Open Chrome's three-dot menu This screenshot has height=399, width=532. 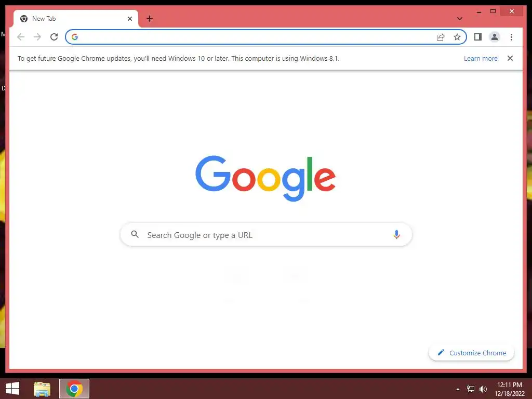(x=511, y=37)
